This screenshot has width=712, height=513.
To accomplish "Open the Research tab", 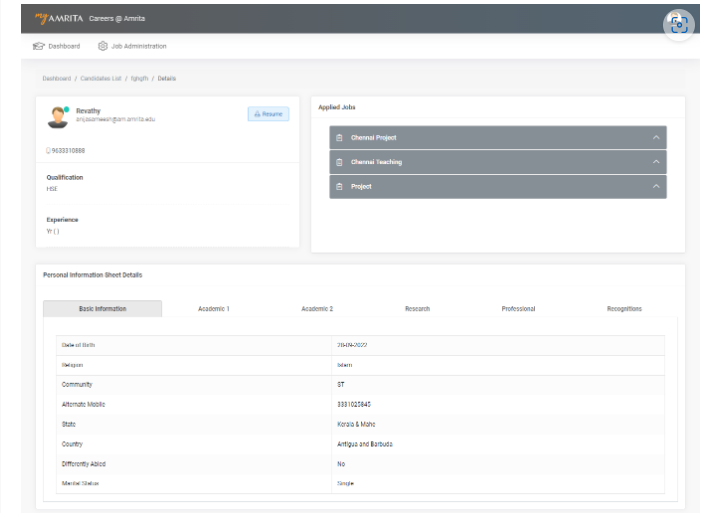I will pos(417,309).
